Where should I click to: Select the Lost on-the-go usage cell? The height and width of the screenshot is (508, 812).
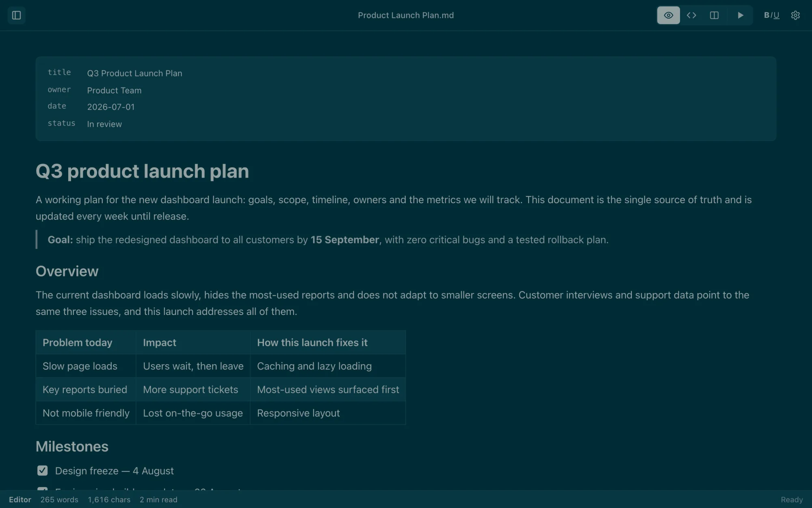click(x=193, y=413)
